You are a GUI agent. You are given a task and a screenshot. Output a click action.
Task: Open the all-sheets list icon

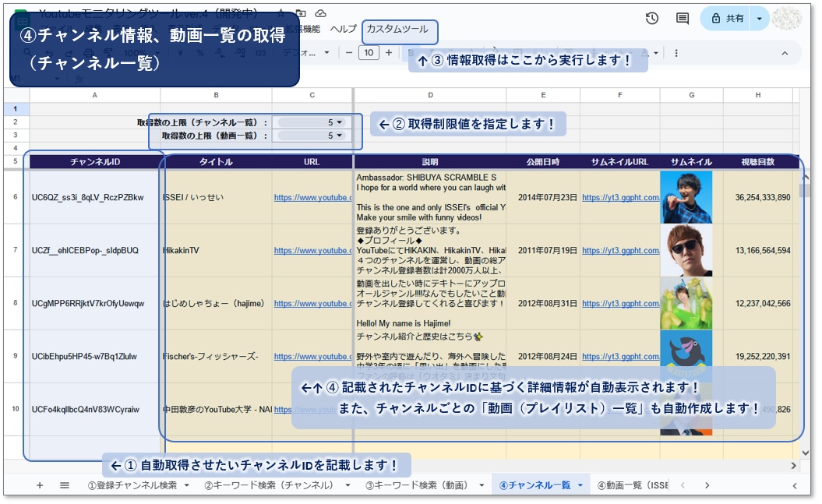pyautogui.click(x=65, y=485)
